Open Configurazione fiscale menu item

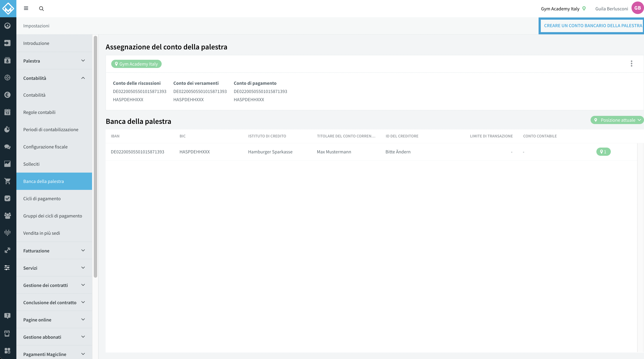tap(54, 147)
